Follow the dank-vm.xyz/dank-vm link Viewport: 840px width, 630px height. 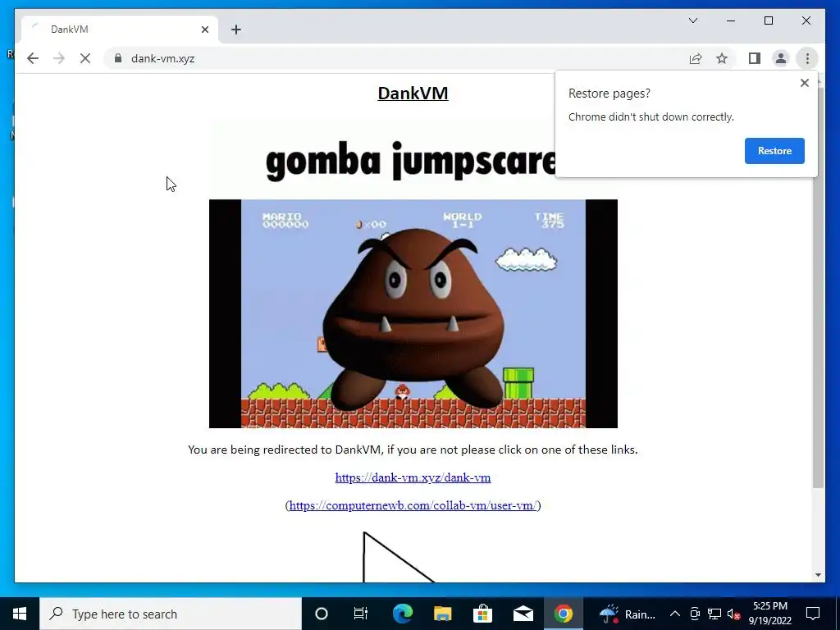[413, 477]
